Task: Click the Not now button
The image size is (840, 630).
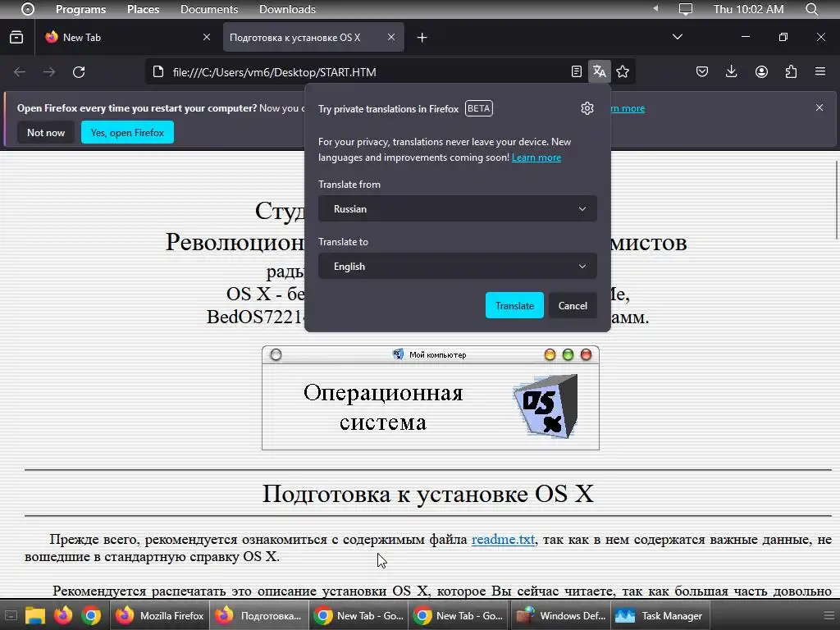Action: click(46, 132)
